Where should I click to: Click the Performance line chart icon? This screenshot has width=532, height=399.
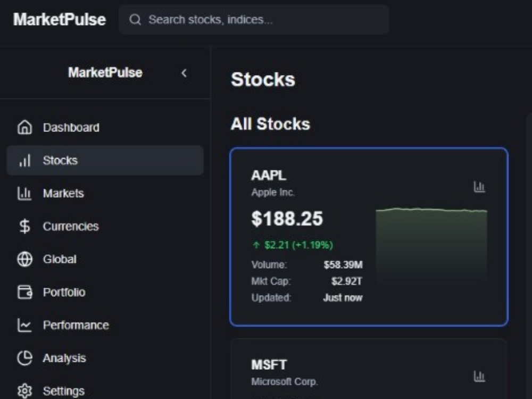[24, 325]
